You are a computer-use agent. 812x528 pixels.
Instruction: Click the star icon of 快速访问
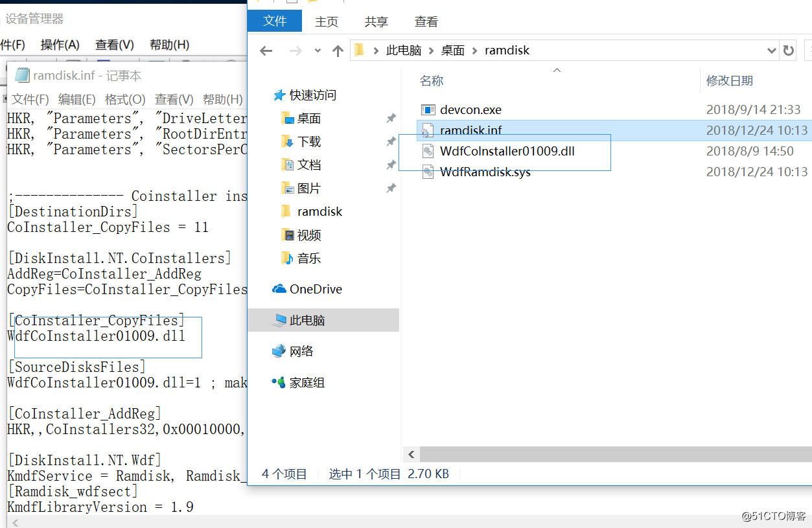point(279,95)
